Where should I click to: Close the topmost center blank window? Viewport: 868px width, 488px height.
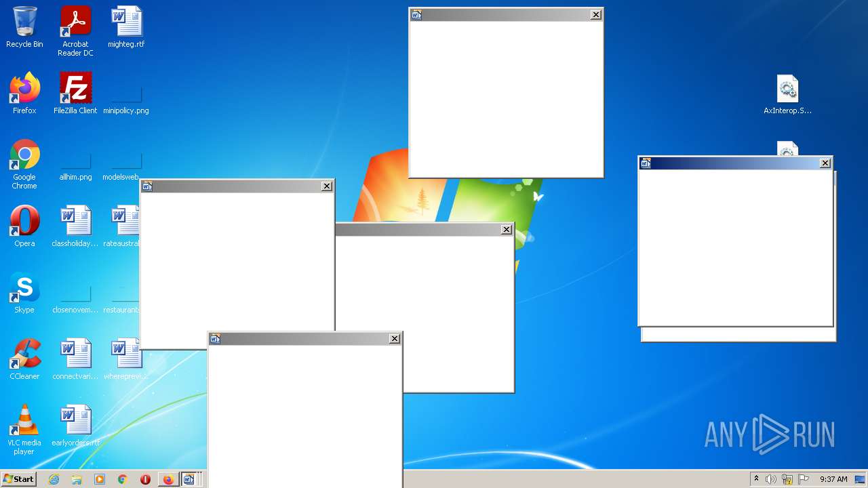(x=596, y=15)
